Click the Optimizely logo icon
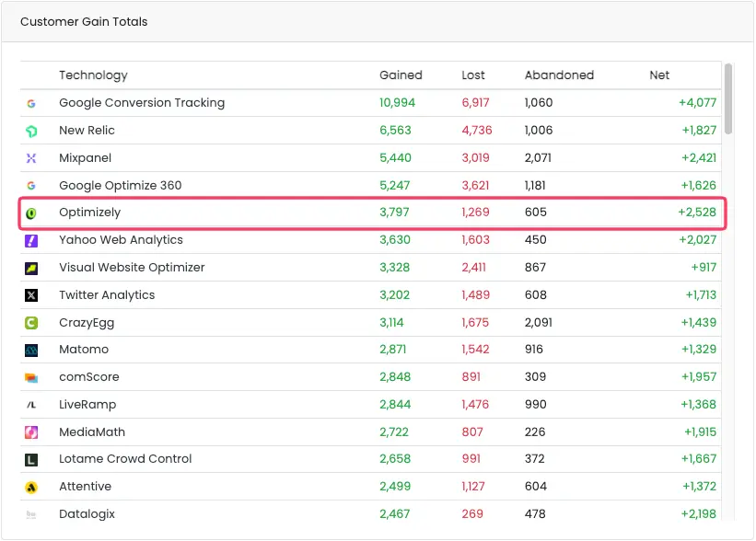This screenshot has width=756, height=541. [31, 213]
